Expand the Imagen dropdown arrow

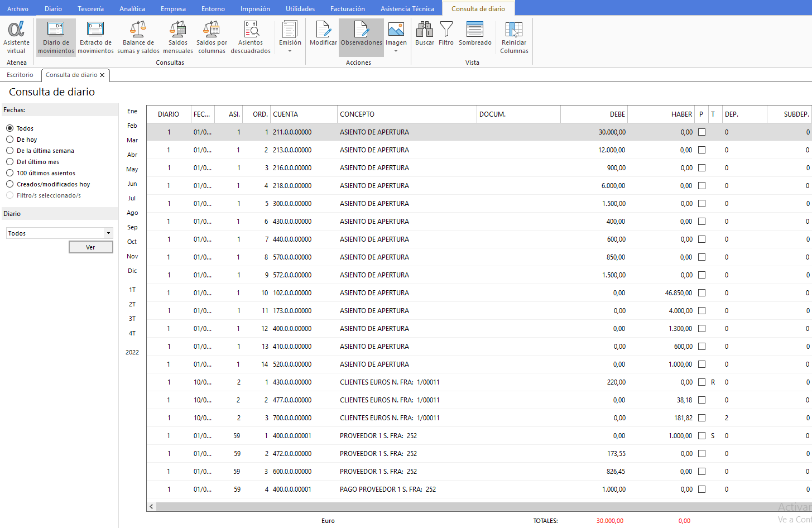tap(396, 51)
